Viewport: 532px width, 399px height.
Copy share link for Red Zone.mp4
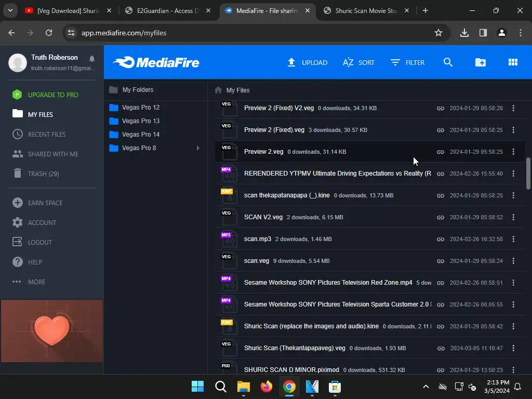[441, 283]
